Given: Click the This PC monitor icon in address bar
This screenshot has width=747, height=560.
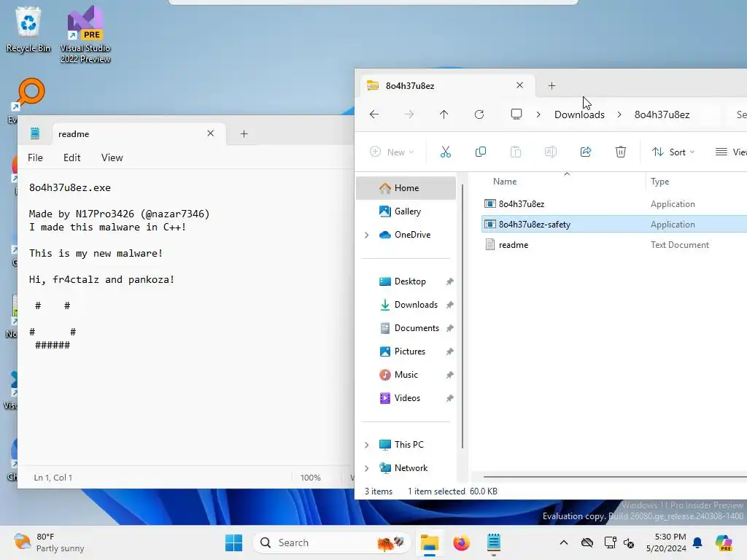Looking at the screenshot, I should [x=516, y=114].
